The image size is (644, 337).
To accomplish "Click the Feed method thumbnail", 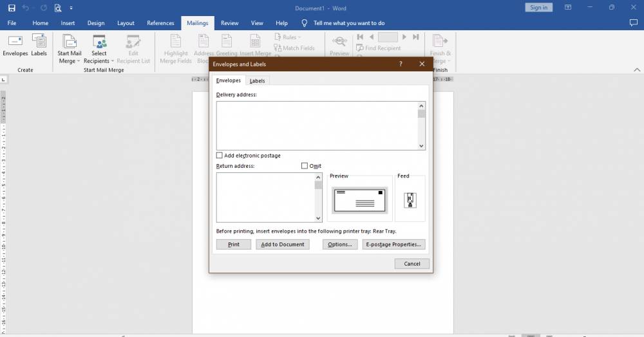I will coord(410,200).
